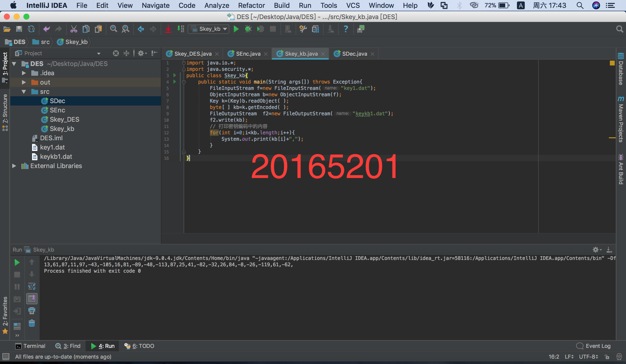The height and width of the screenshot is (364, 626).
Task: Toggle tool window quick access button
Action: (x=5, y=357)
